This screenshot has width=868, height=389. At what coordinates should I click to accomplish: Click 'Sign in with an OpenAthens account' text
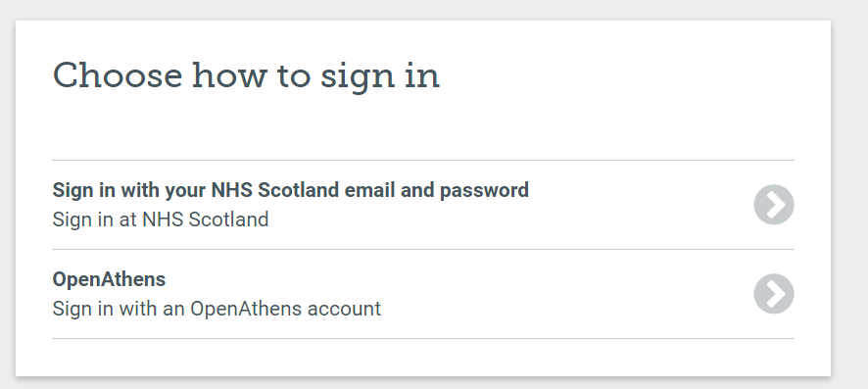coord(217,309)
